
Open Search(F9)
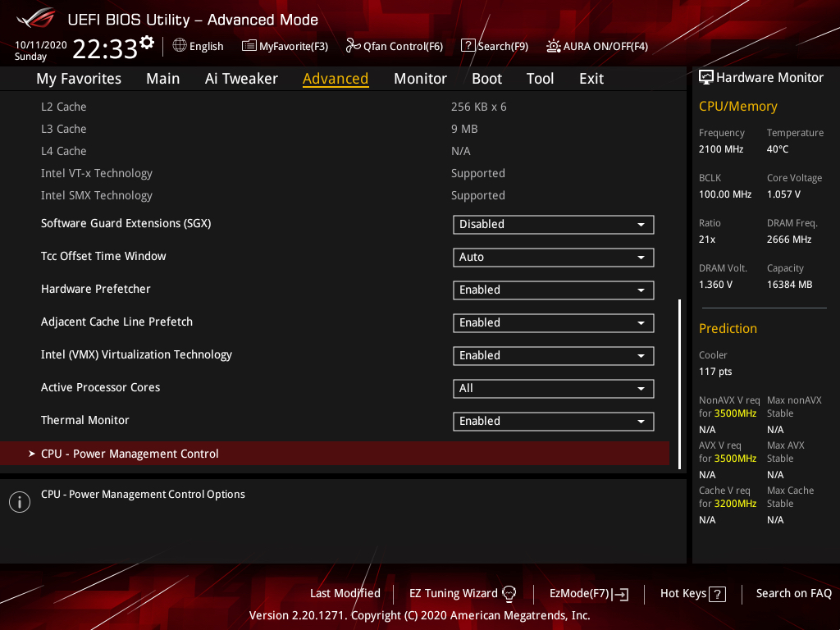(495, 46)
